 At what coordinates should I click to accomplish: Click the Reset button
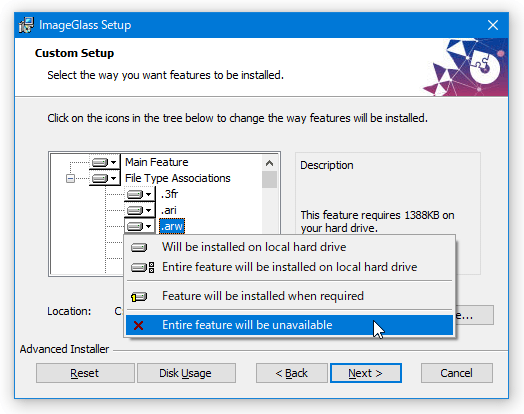[85, 373]
